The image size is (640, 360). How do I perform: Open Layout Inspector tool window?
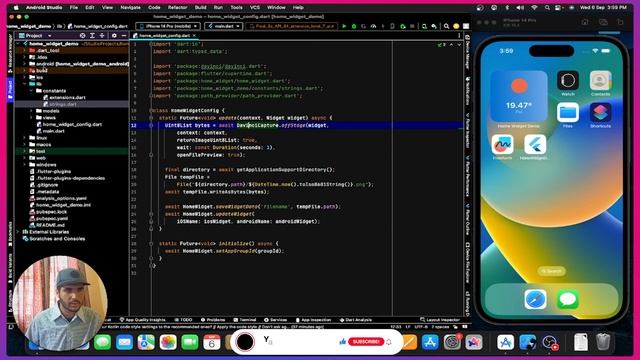[x=440, y=320]
